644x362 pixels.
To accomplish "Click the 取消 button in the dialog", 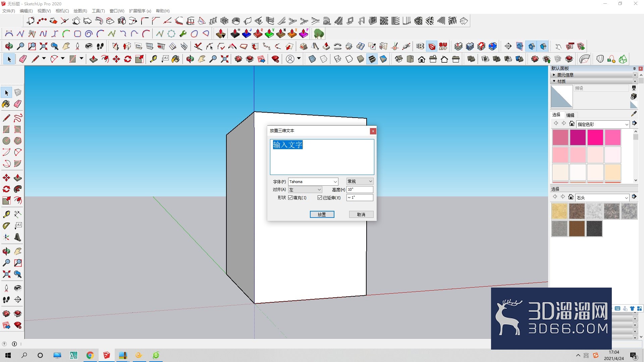I will tap(361, 215).
